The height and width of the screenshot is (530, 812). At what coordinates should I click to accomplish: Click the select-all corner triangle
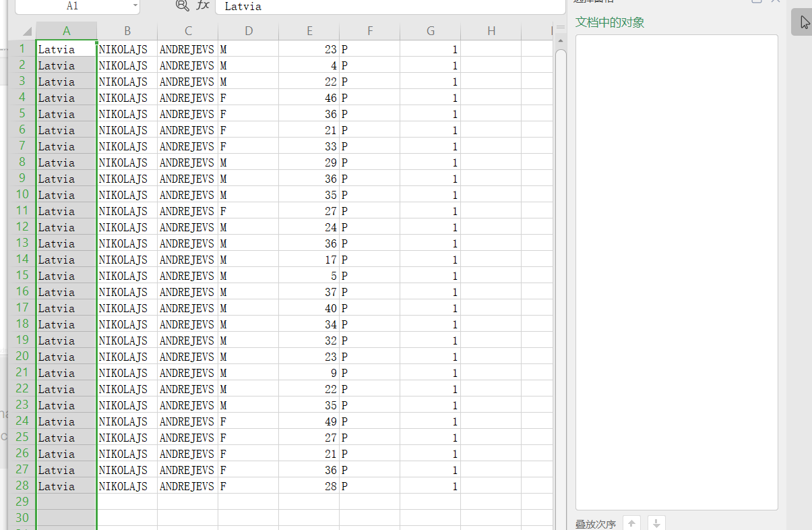click(26, 32)
